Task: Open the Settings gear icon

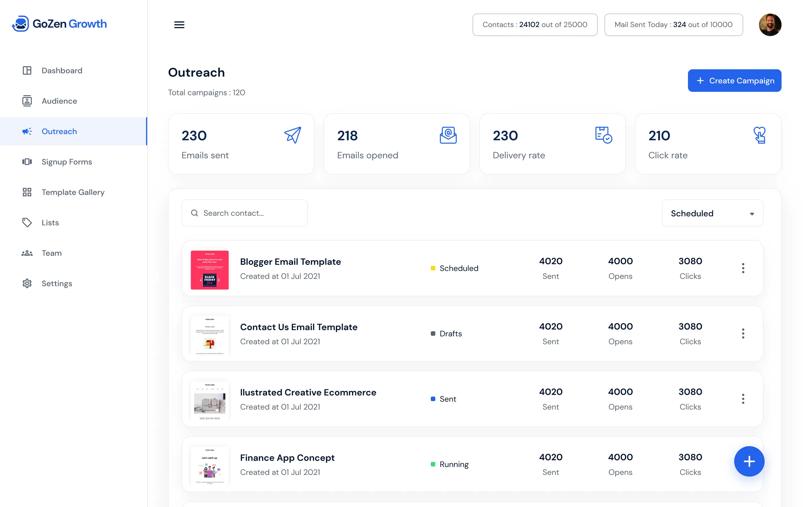Action: coord(27,283)
